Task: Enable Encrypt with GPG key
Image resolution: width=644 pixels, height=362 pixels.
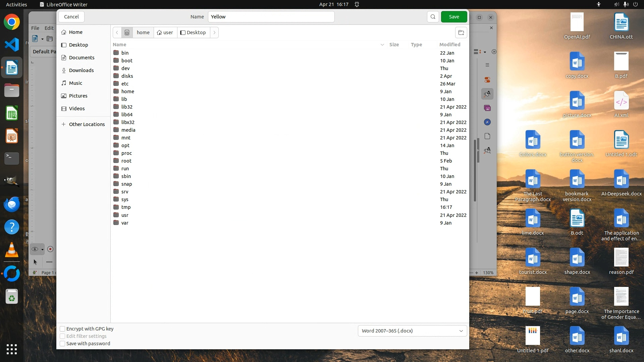Action: pos(62,329)
